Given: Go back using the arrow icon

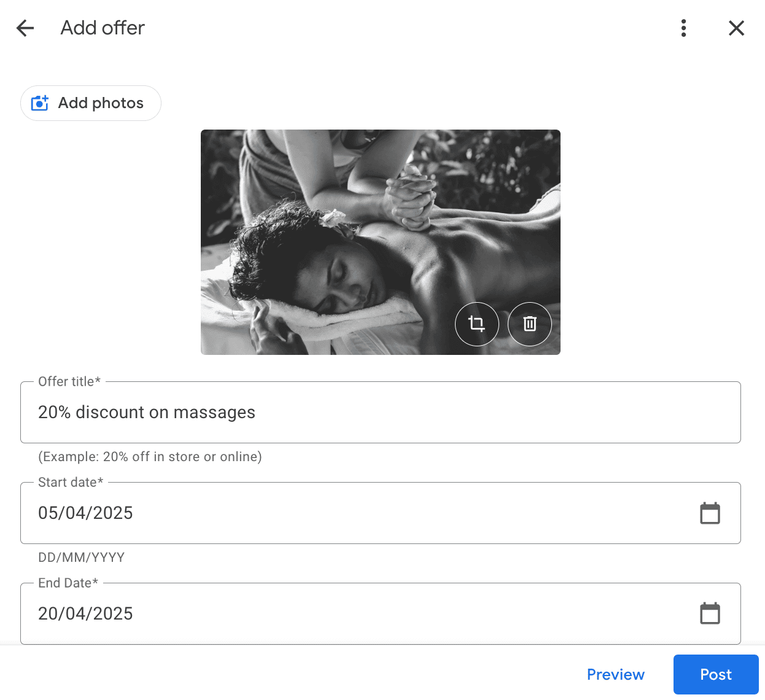Looking at the screenshot, I should pos(25,28).
